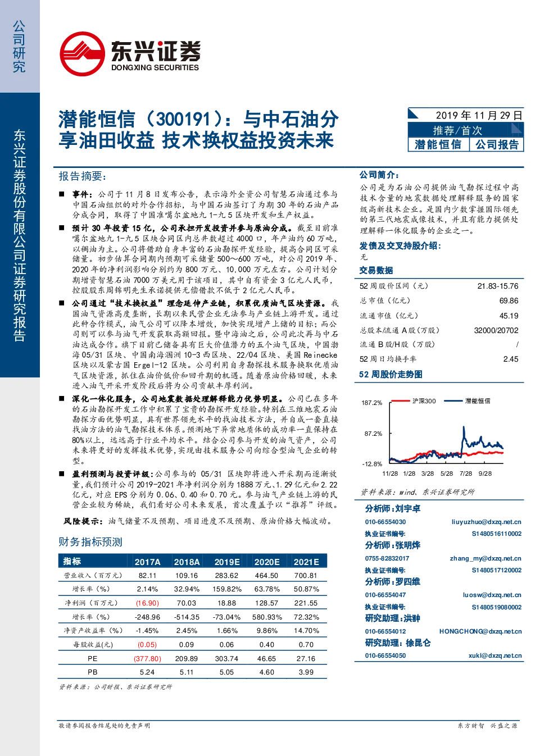This screenshot has width=558, height=756.
Task: Click the 52周股价走势图 heading
Action: 391,375
